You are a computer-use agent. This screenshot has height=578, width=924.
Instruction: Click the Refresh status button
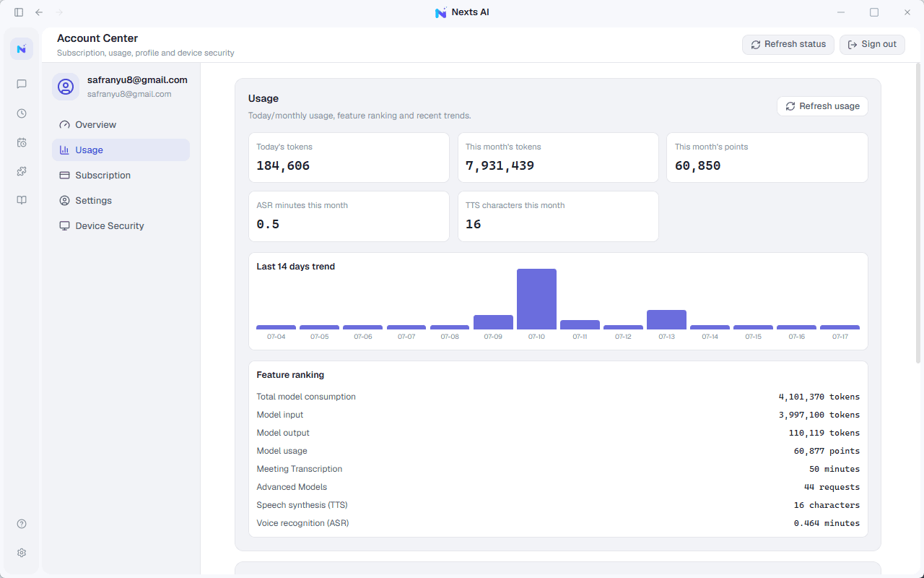point(788,45)
